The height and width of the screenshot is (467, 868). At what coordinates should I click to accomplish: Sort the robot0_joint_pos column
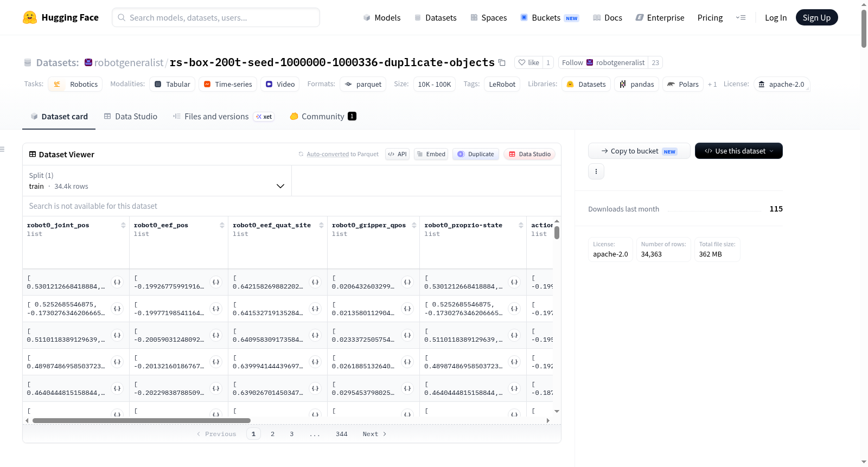click(x=123, y=225)
